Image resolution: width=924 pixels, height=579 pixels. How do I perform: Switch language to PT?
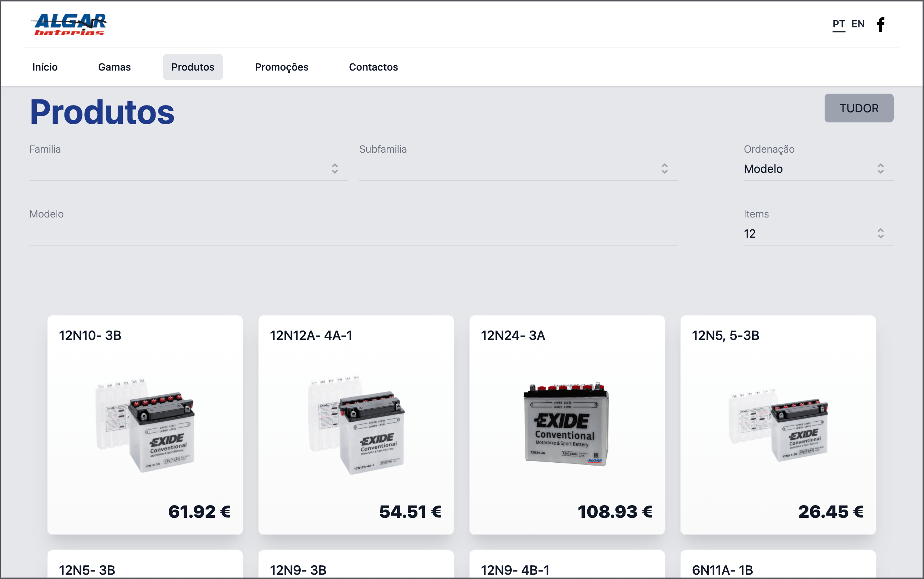839,24
